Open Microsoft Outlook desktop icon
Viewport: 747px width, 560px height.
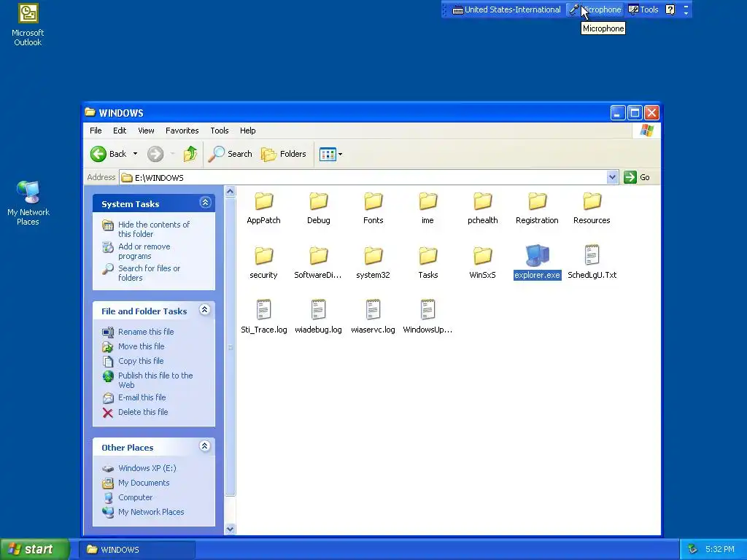tap(28, 25)
